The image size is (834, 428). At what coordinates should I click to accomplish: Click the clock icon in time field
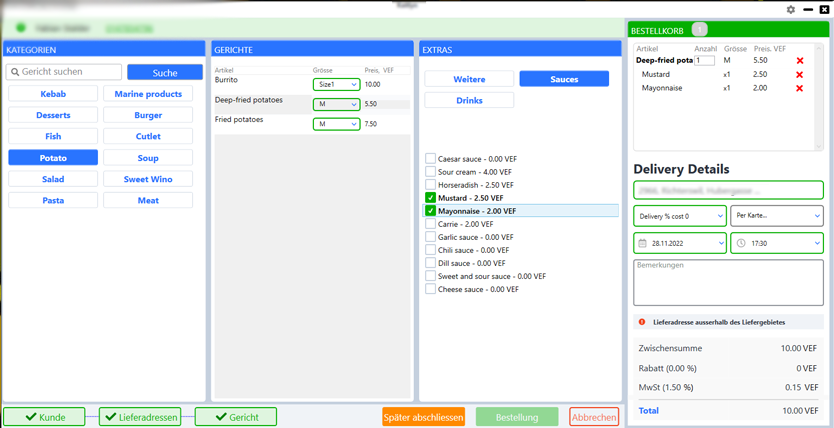[741, 243]
